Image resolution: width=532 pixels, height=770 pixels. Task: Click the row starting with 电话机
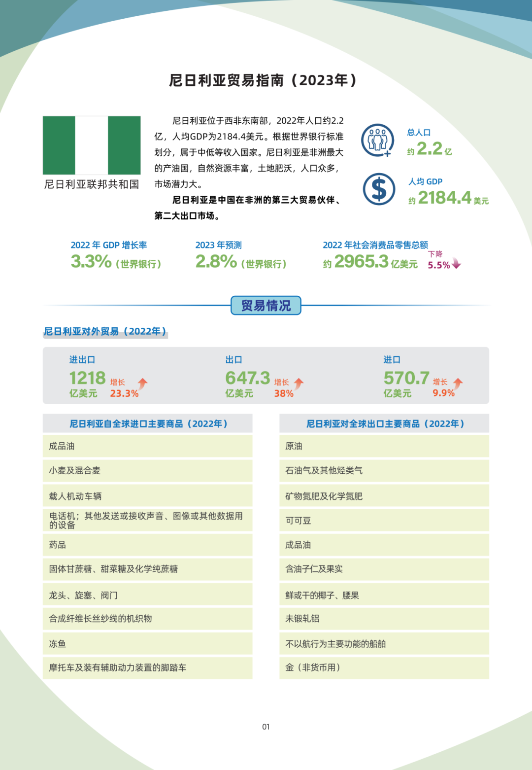148,520
